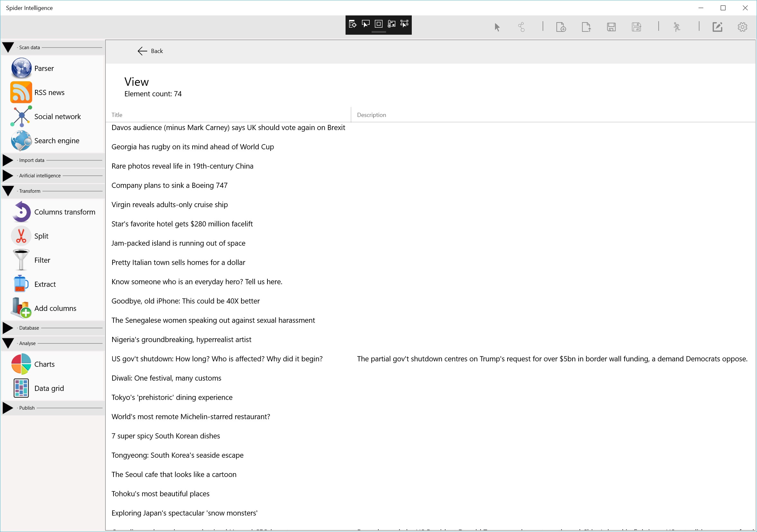Open the Filter funnel tool
The image size is (757, 532).
tap(21, 260)
